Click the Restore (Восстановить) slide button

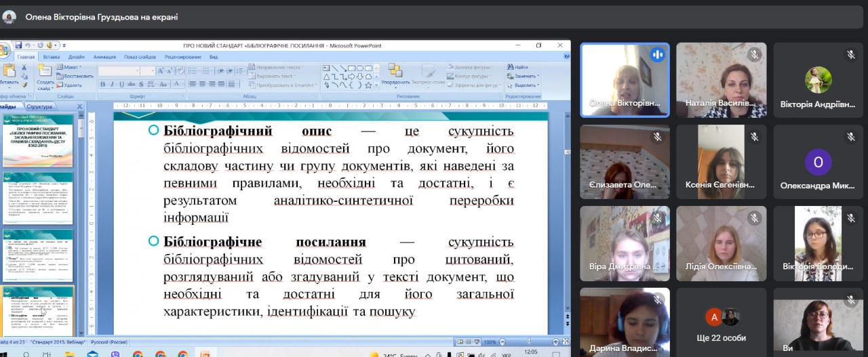click(x=75, y=77)
